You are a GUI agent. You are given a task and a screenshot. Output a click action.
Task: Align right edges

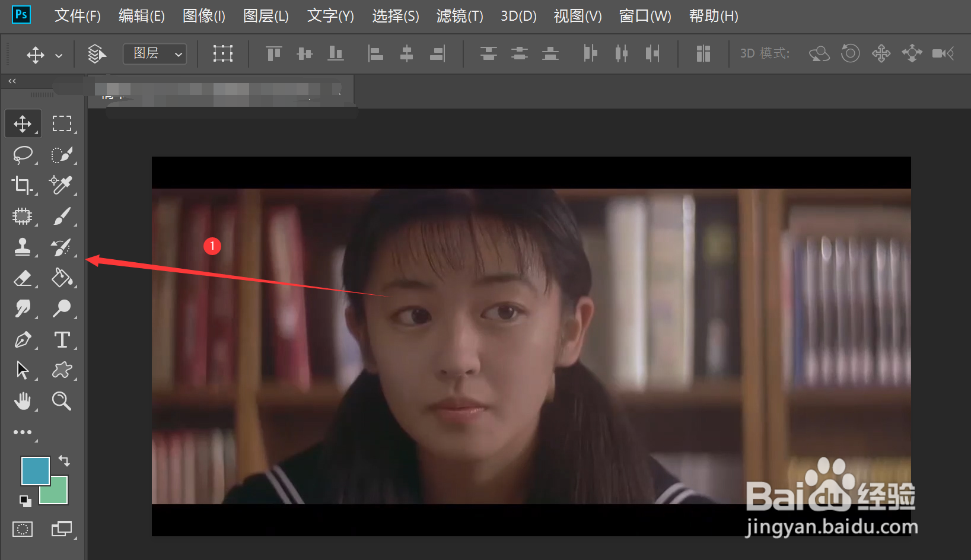point(437,54)
